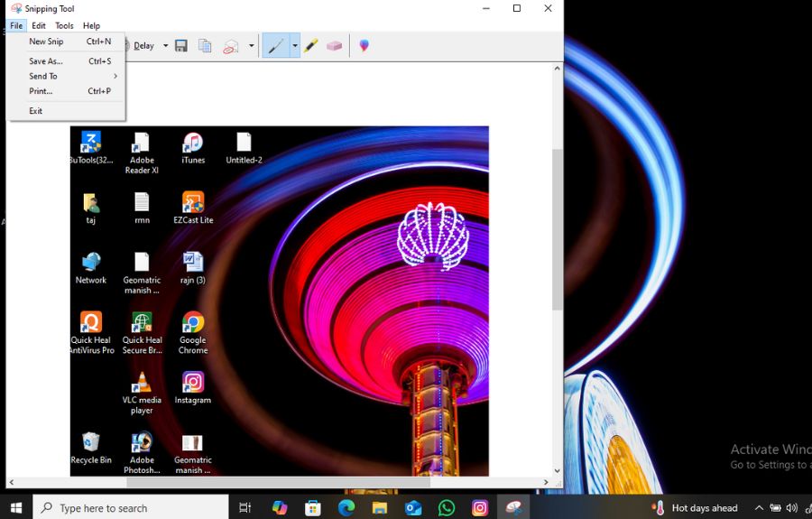Click the battery icon in the system tray
Image resolution: width=812 pixels, height=519 pixels.
pos(775,507)
